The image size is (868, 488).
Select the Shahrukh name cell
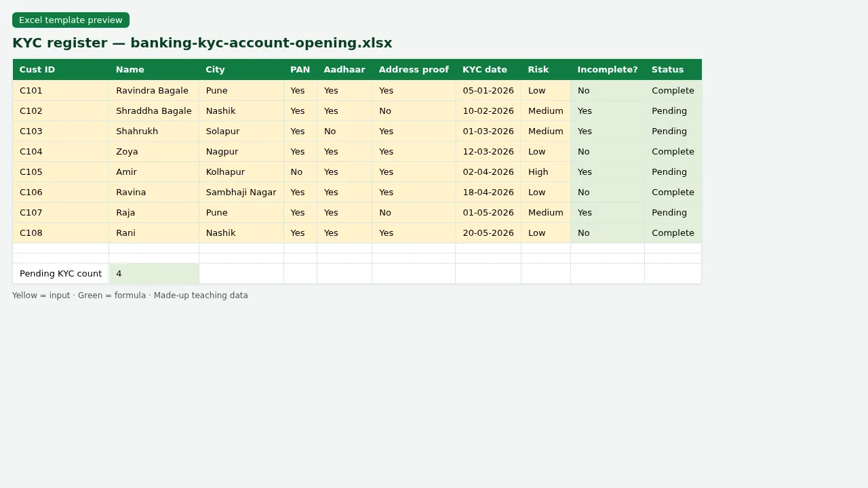pos(154,131)
